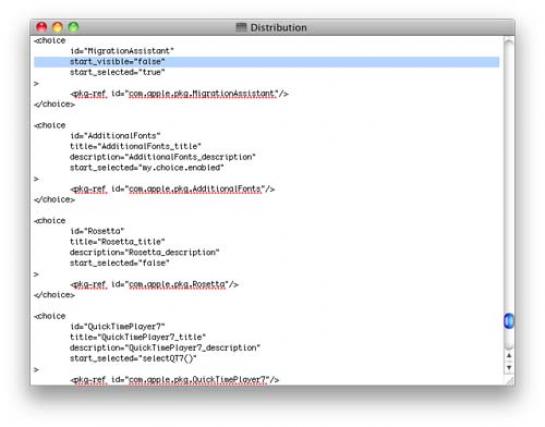Click the blue vertical scrollbar thumb
Viewport: 545px width, 427px height.
pos(509,321)
